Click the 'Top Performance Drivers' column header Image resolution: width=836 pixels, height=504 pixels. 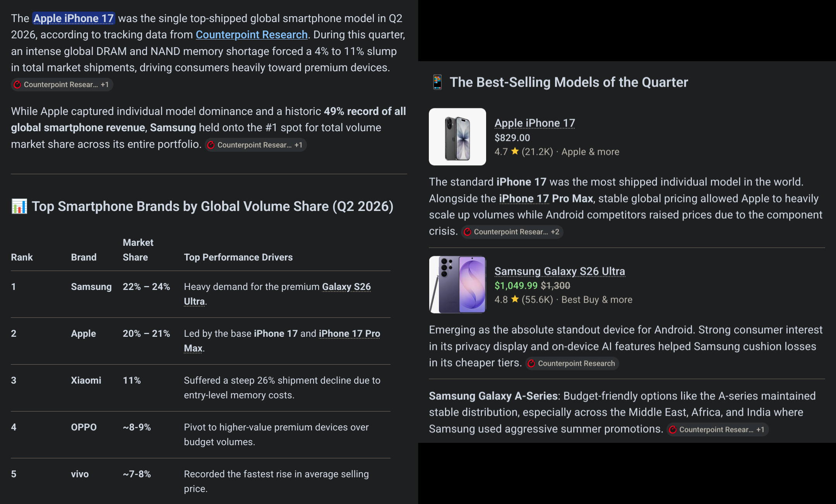click(x=238, y=257)
